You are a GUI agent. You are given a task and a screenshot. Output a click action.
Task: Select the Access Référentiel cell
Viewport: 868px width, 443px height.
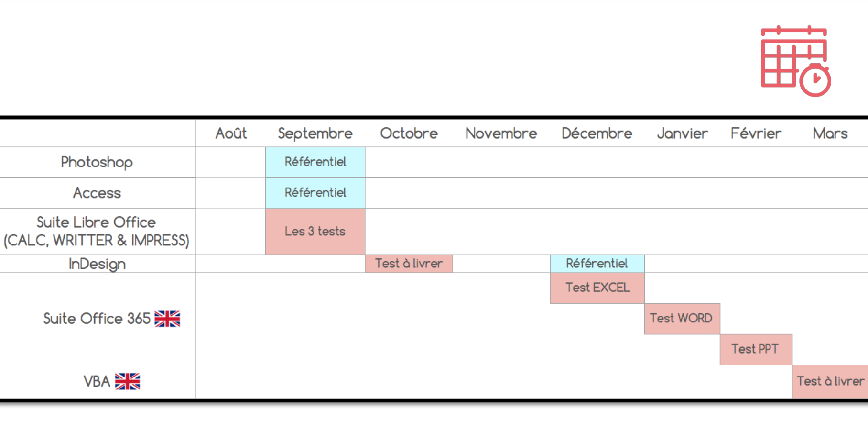315,193
